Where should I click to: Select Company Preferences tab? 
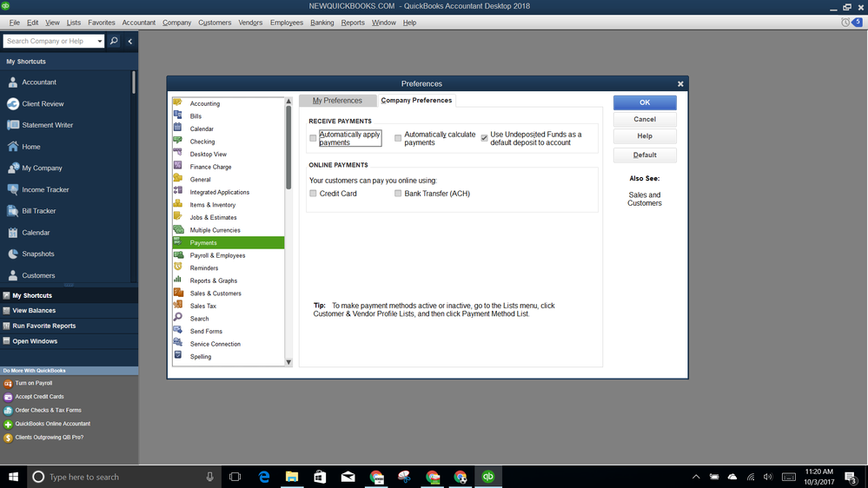(x=416, y=100)
